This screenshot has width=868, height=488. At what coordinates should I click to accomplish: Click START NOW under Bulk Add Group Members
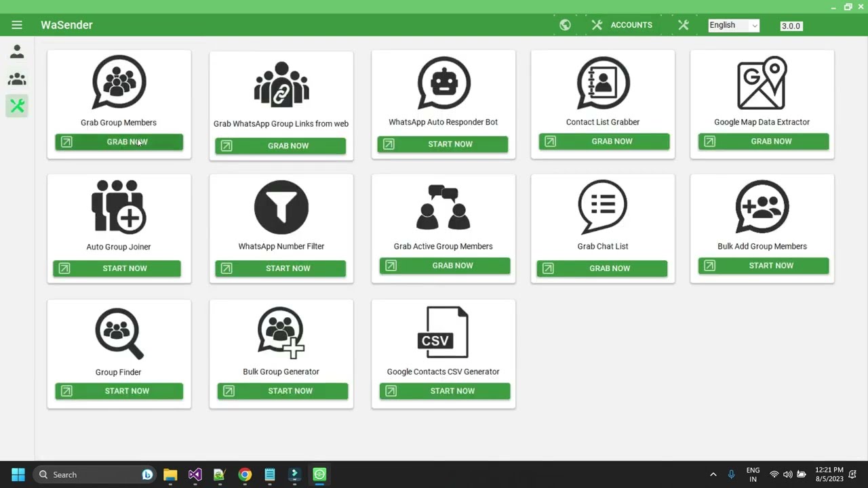pyautogui.click(x=764, y=266)
